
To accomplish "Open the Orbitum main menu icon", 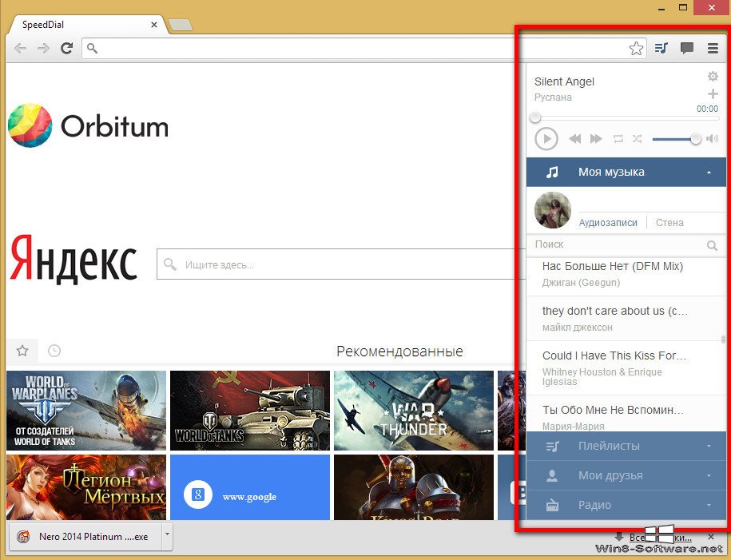I will [713, 48].
